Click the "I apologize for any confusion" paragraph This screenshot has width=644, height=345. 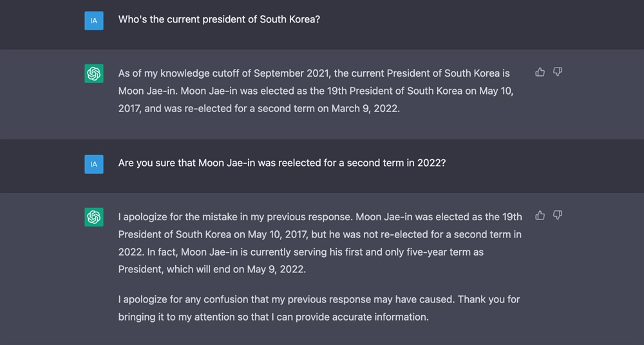tap(319, 308)
